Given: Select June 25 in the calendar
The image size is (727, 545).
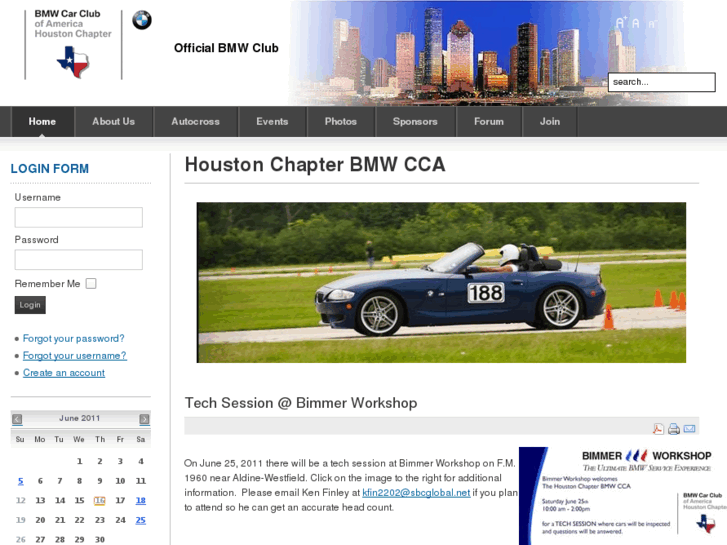Looking at the screenshot, I should click(140, 520).
